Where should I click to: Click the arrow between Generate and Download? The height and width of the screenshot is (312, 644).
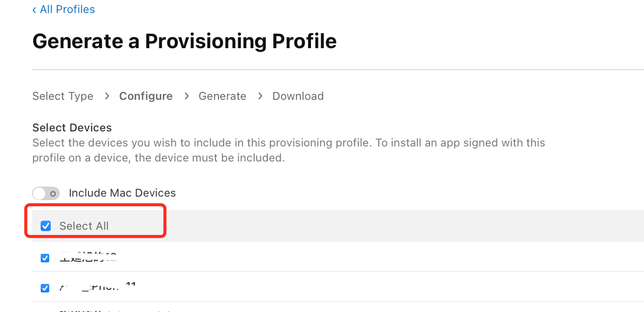pos(260,96)
